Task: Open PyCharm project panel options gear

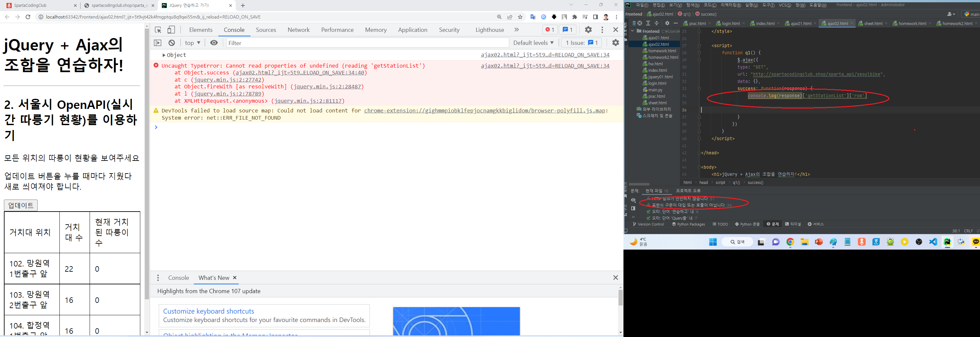Action: point(667,23)
